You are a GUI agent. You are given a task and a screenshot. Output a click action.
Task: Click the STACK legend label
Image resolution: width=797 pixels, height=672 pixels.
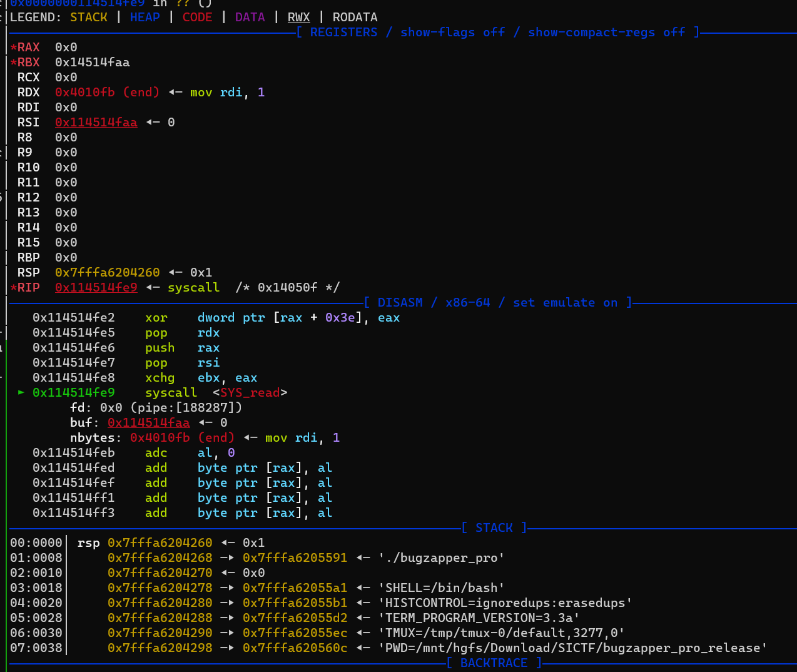(89, 17)
